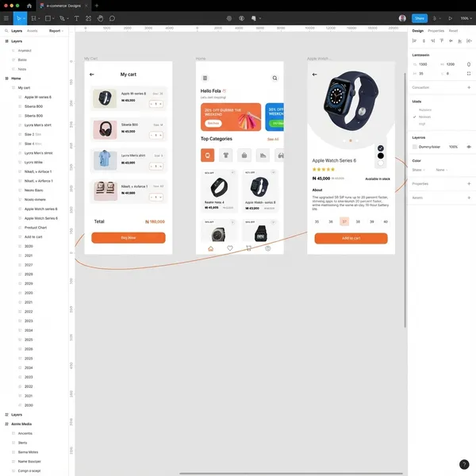Click the blue Share button
This screenshot has height=476, width=476.
[420, 18]
